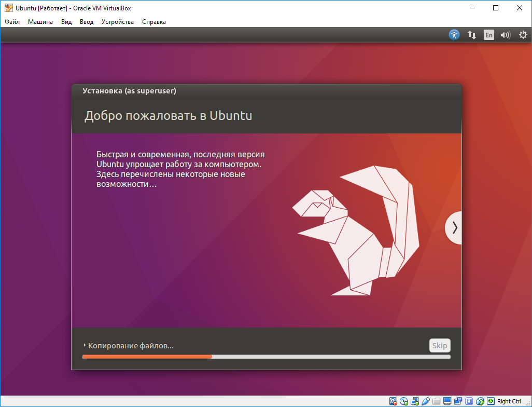532x407 pixels.
Task: Click the Установка (as superuser) title
Action: click(x=129, y=91)
